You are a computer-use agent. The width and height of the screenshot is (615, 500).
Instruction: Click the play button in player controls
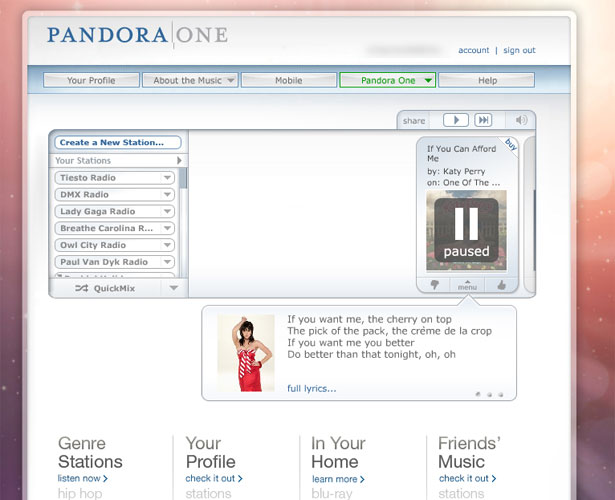455,120
